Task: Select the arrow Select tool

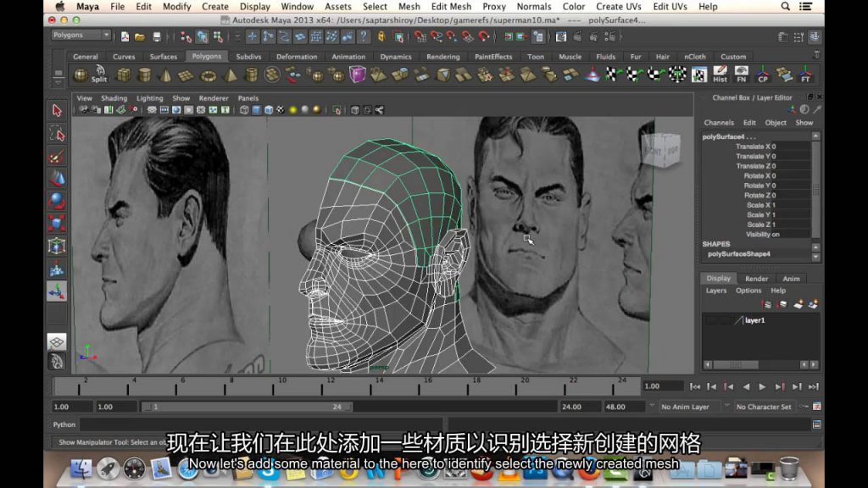Action: pos(57,111)
